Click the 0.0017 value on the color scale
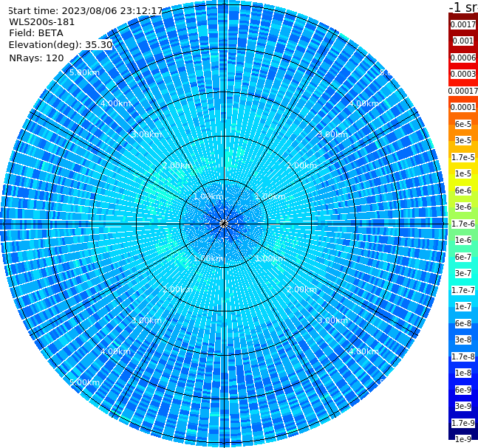The width and height of the screenshot is (478, 448). coord(463,24)
